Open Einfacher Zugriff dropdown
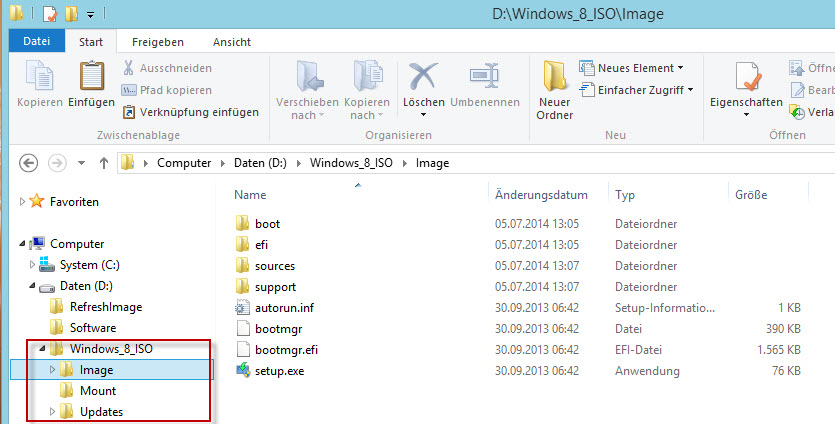835x424 pixels. 690,90
